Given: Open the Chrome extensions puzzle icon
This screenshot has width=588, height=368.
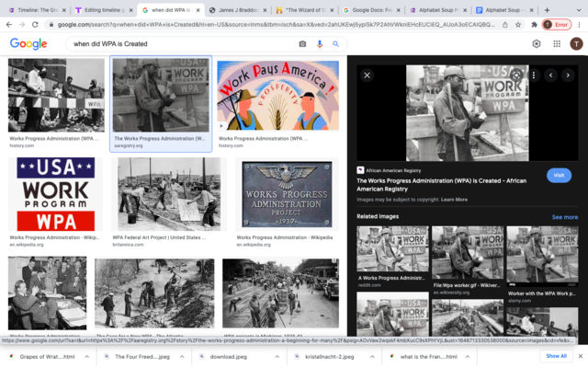Looking at the screenshot, I should 534,25.
